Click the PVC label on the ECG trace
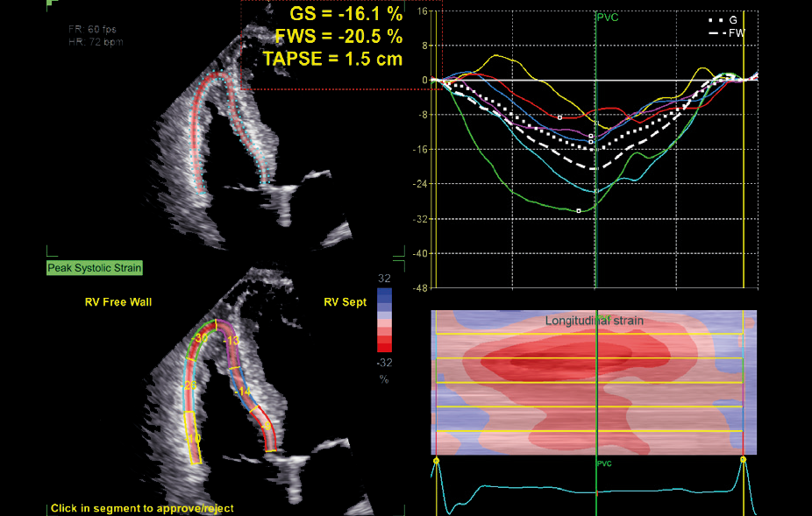Image resolution: width=812 pixels, height=516 pixels. 604,463
